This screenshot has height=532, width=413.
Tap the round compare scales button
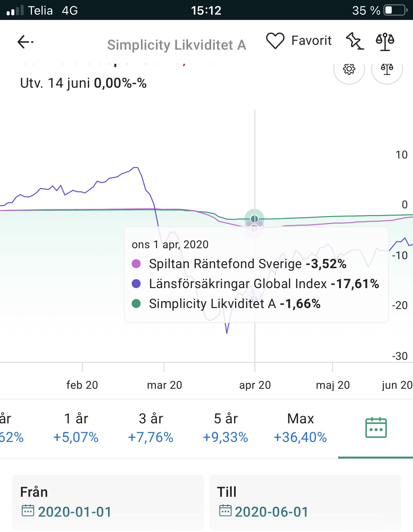click(x=387, y=69)
